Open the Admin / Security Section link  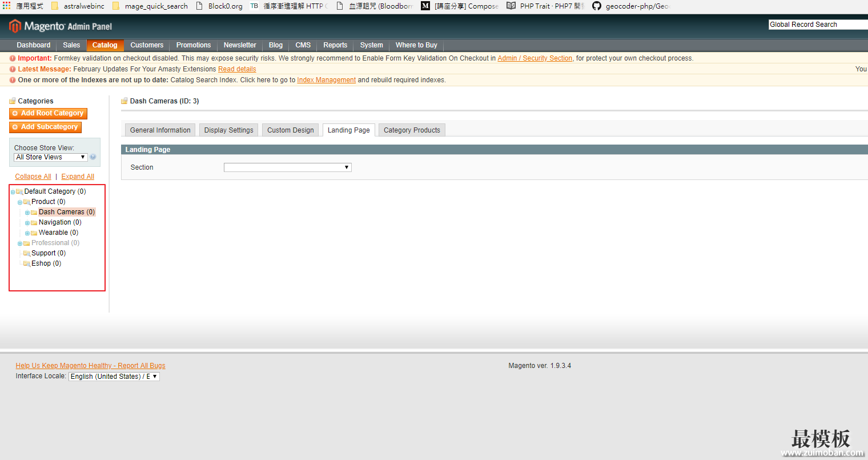535,58
